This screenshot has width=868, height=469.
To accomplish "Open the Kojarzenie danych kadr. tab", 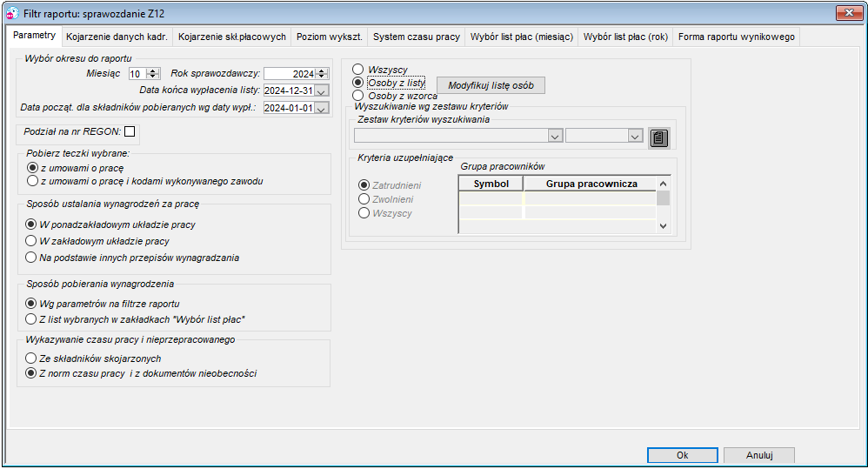I will [x=117, y=37].
